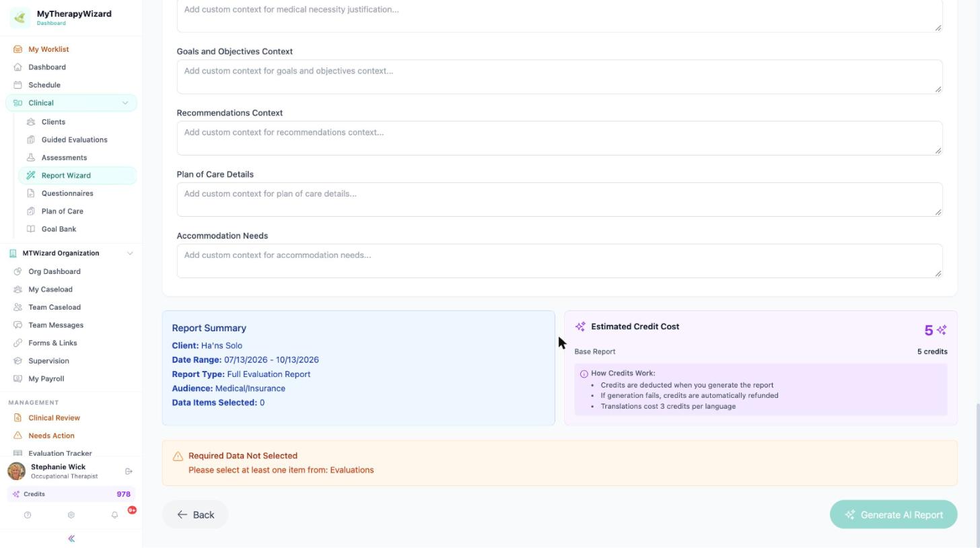The width and height of the screenshot is (980, 548).
Task: Click Generate AI Report button
Action: (893, 515)
